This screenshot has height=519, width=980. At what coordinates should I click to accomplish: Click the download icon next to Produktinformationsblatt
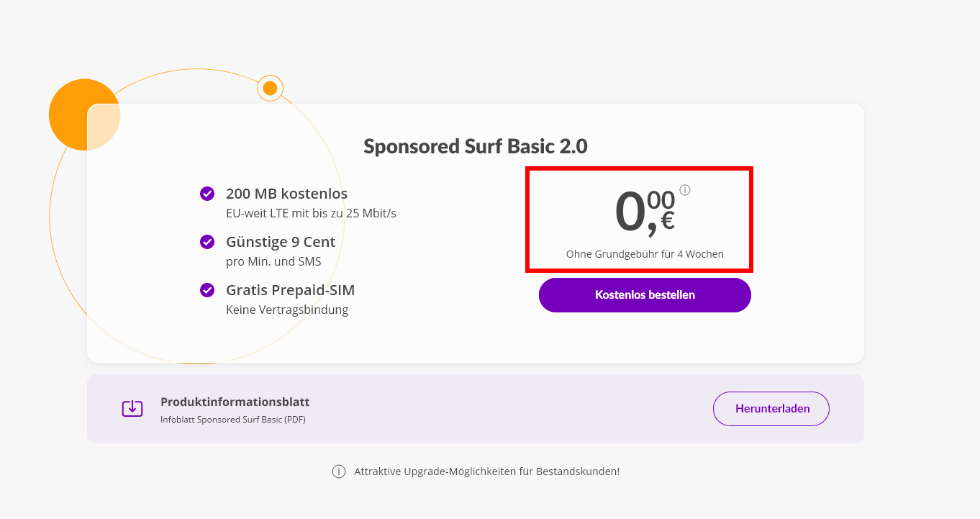click(132, 409)
